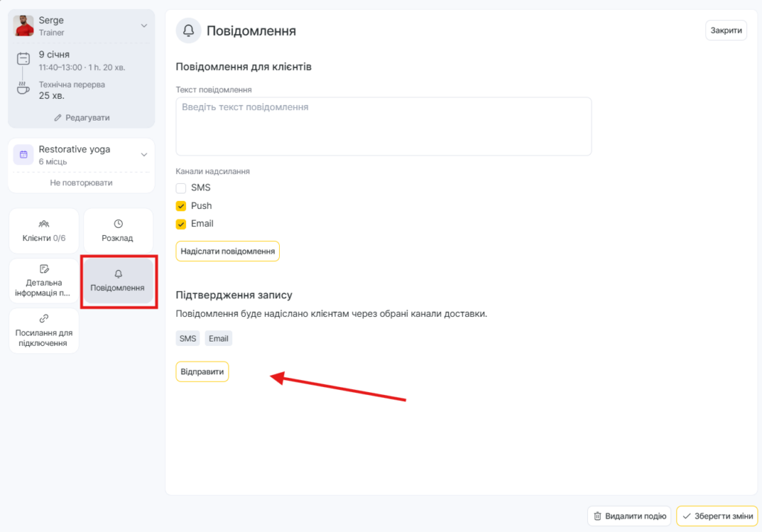This screenshot has height=532, width=762.
Task: Open Посилання для підключення tab
Action: [43, 330]
